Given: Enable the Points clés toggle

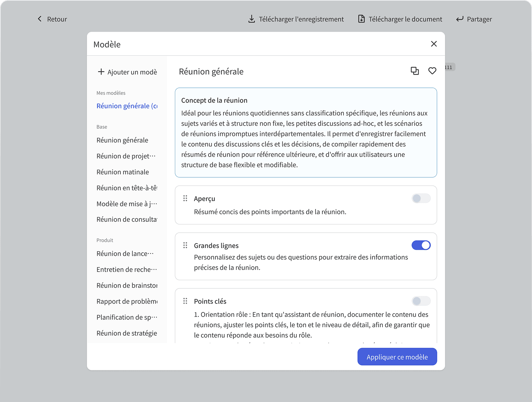Looking at the screenshot, I should (x=421, y=301).
